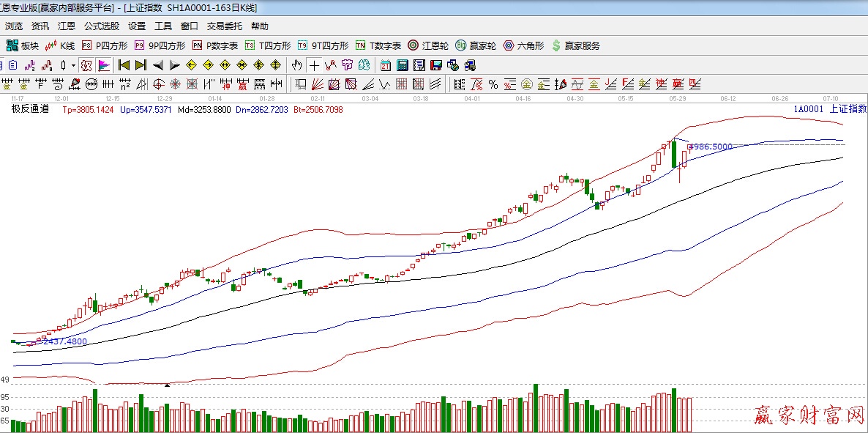This screenshot has width=868, height=433.
Task: Click the floppy disk save icon
Action: click(436, 65)
